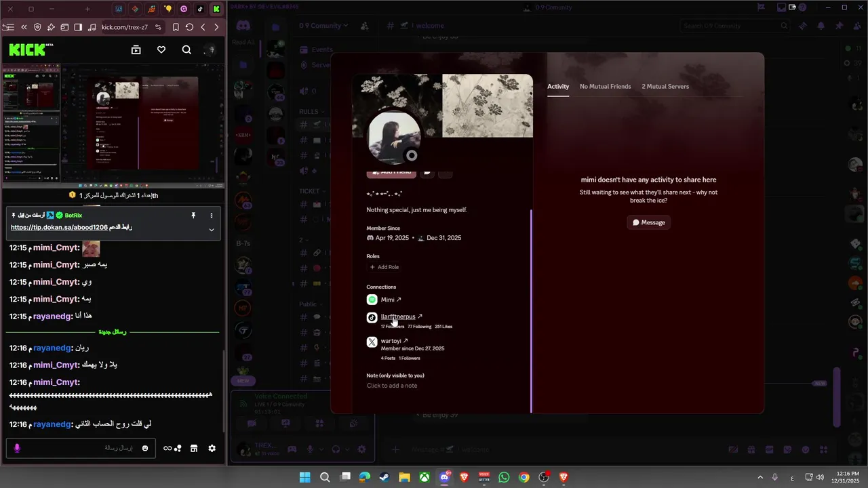The width and height of the screenshot is (868, 488).
Task: Open headphones output options arrow in Discord
Action: (347, 449)
